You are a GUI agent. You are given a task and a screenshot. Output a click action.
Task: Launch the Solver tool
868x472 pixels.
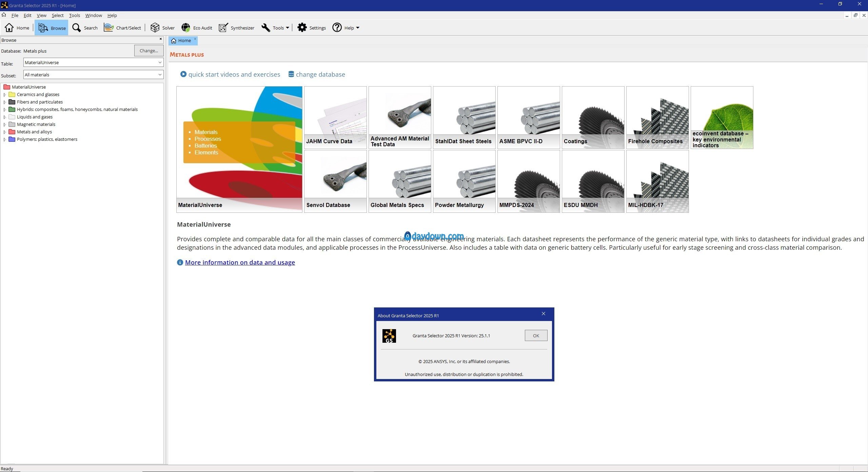162,28
